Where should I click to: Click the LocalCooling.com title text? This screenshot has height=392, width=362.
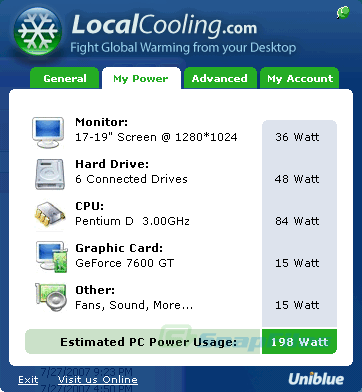(x=164, y=25)
